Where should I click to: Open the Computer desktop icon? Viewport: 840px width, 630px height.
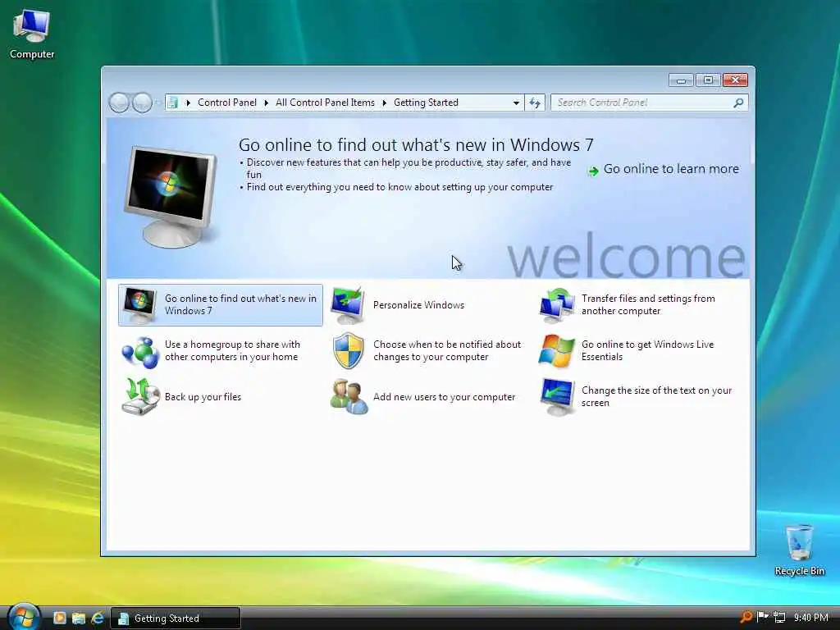tap(32, 34)
